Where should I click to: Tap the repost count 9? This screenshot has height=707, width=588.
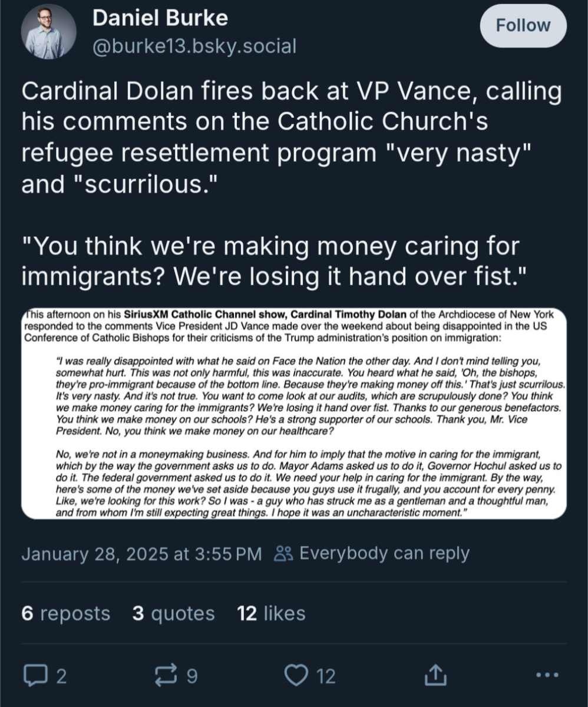pyautogui.click(x=191, y=676)
